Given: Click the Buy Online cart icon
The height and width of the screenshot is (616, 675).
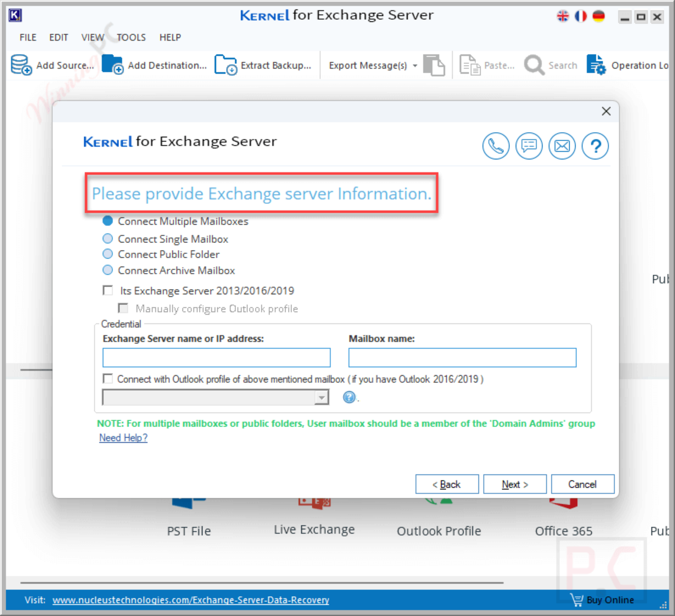Looking at the screenshot, I should (x=576, y=600).
